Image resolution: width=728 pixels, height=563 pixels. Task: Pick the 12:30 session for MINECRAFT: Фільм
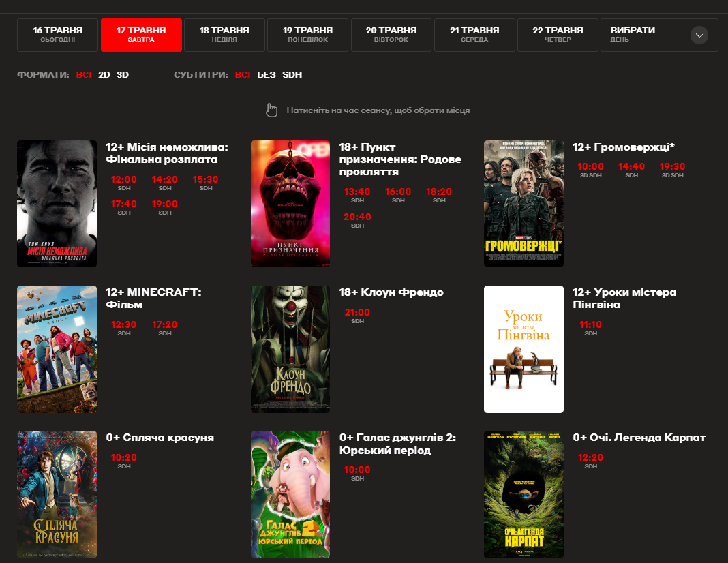click(x=124, y=328)
